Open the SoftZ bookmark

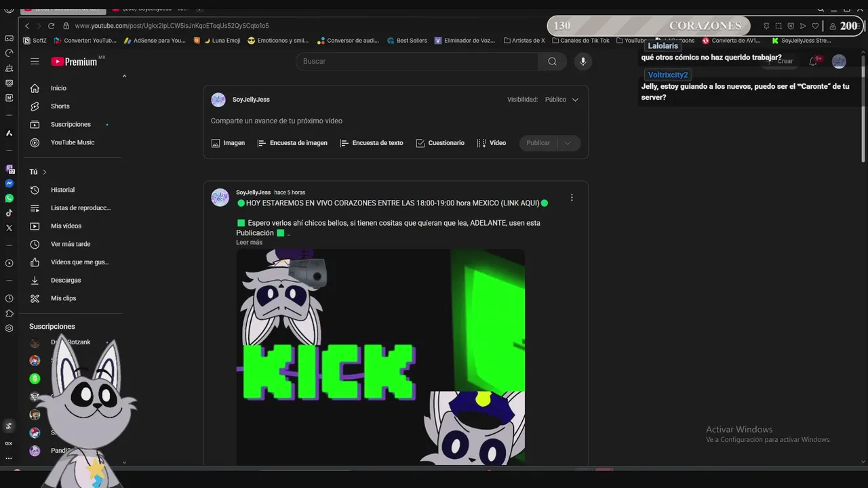coord(35,41)
